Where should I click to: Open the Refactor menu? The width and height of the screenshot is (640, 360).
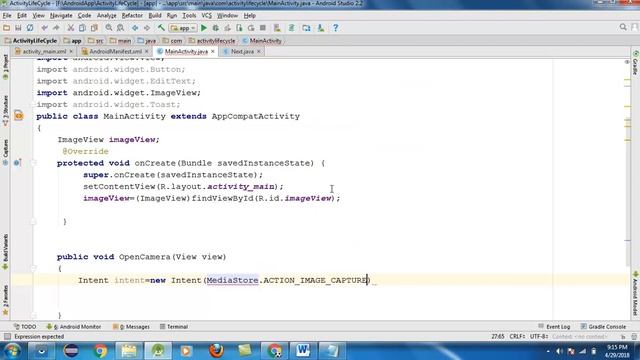pyautogui.click(x=132, y=16)
